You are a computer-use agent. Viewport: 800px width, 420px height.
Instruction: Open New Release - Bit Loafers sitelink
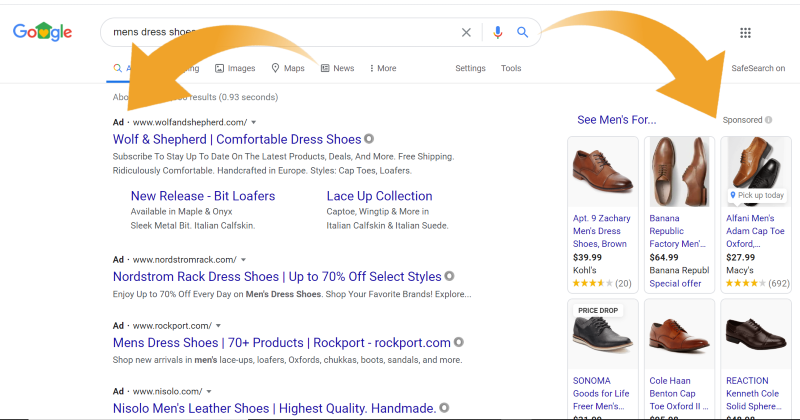tap(203, 196)
